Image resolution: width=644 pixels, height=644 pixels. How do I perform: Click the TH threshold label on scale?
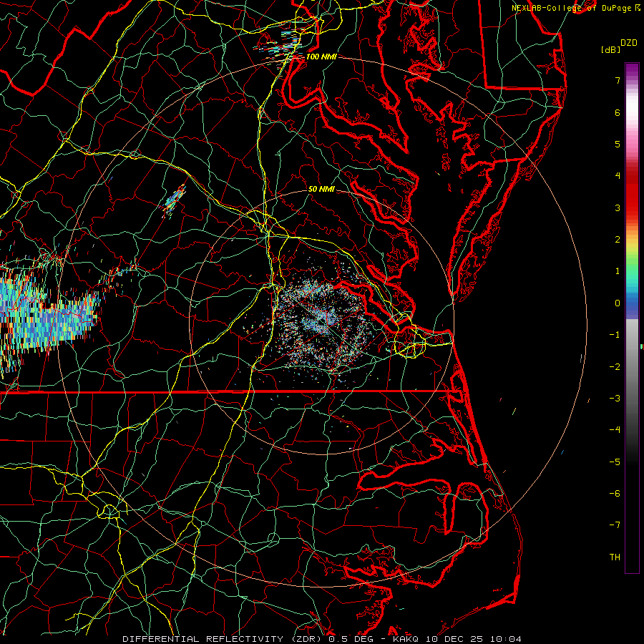pos(615,557)
